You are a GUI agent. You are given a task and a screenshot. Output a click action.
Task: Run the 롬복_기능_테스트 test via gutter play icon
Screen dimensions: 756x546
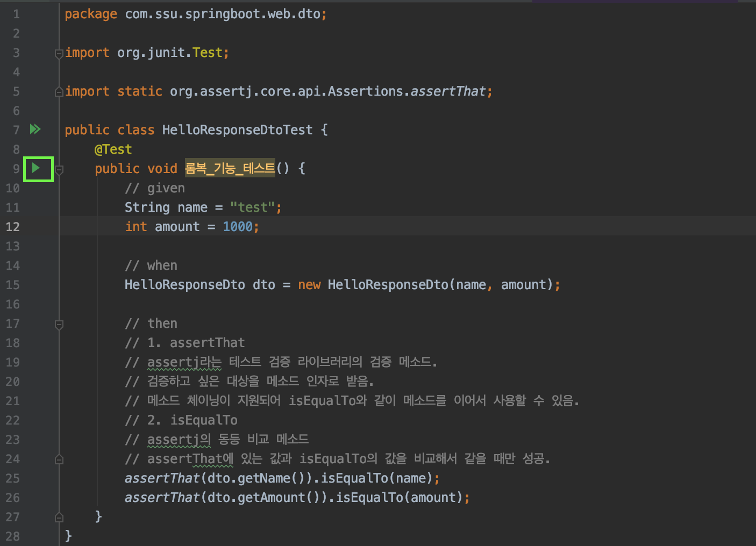click(x=38, y=169)
